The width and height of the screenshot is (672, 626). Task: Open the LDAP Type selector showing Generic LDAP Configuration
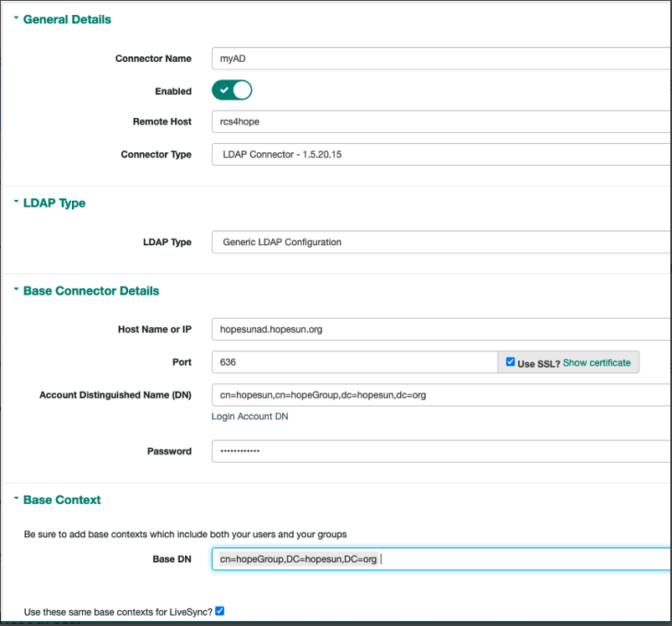(377, 242)
